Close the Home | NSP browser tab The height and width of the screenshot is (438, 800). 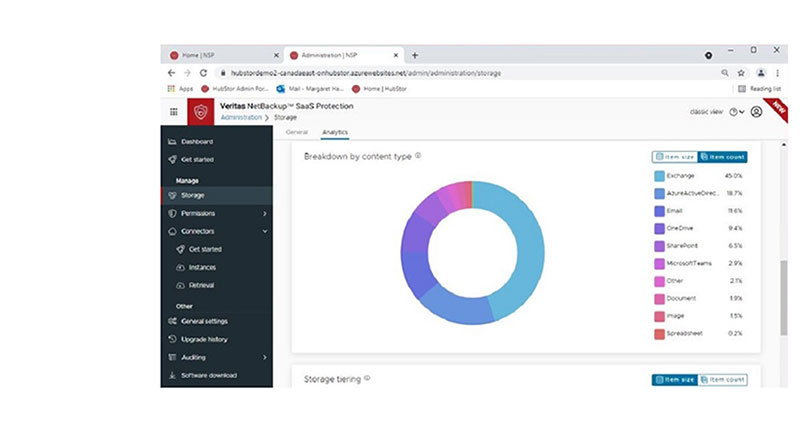tap(276, 55)
